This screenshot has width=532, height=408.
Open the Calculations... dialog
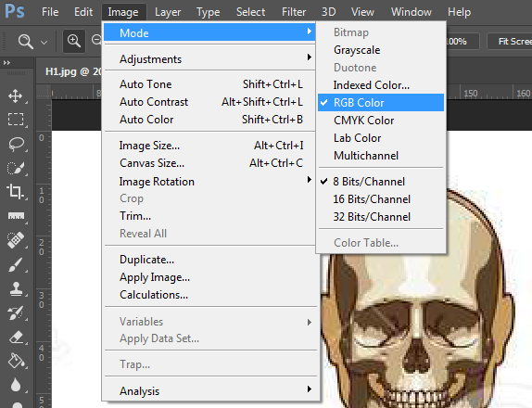pos(209,295)
